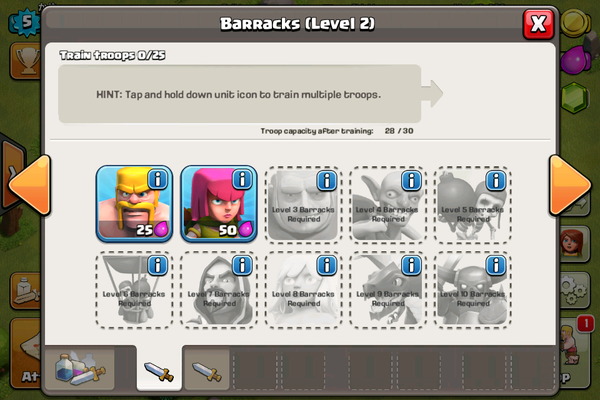View info on locked Balloon troop
The width and height of the screenshot is (600, 400).
pos(158,265)
